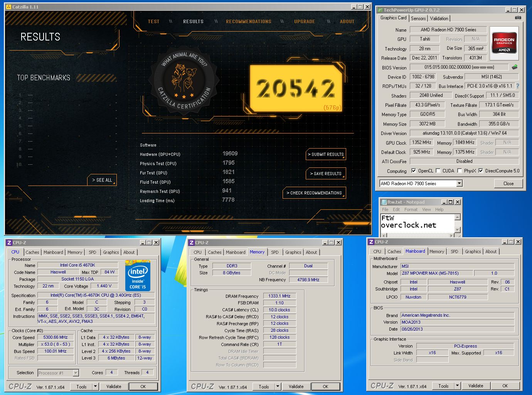
Task: Click the Core Speed 5300.66 MHz value
Action: click(56, 337)
